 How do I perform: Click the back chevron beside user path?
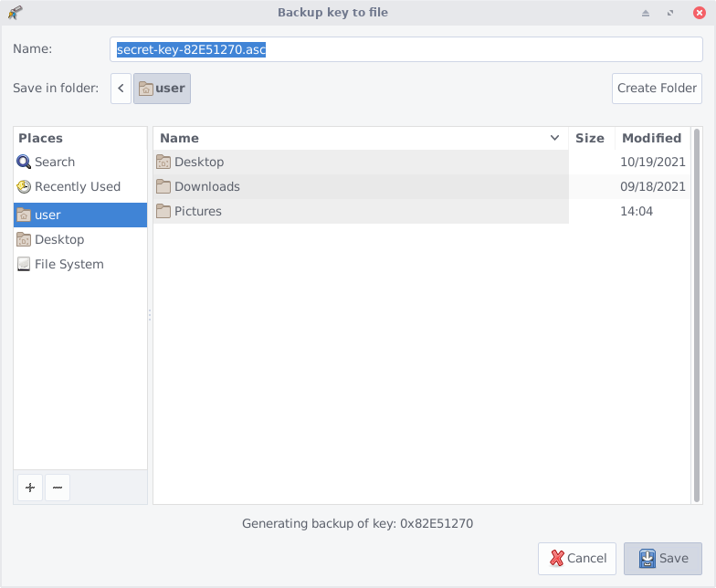[x=121, y=89]
